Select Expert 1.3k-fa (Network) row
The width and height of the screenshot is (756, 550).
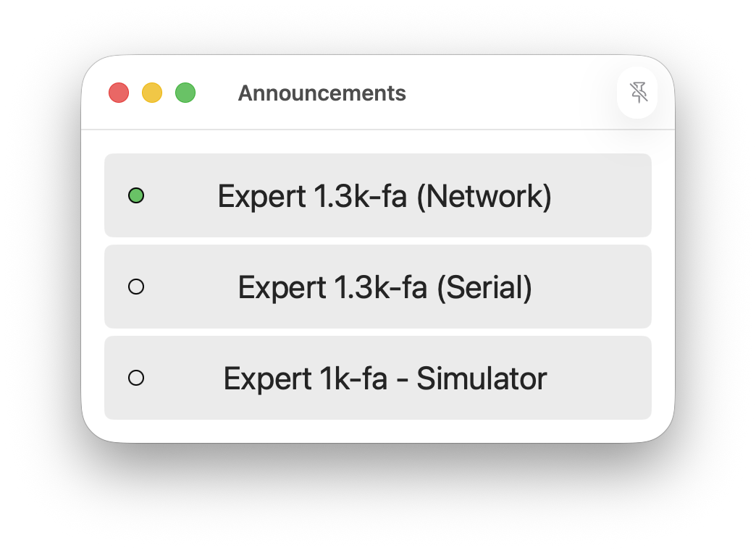(x=378, y=195)
